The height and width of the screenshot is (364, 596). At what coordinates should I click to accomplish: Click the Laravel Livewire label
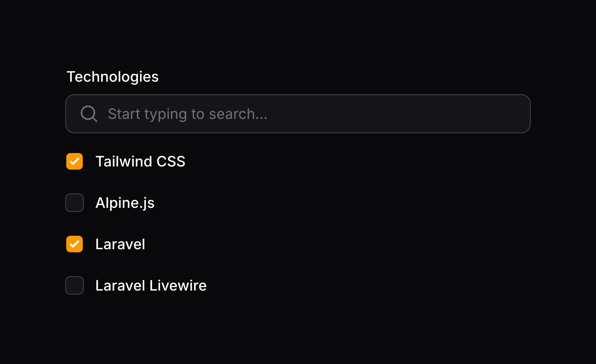pyautogui.click(x=151, y=285)
